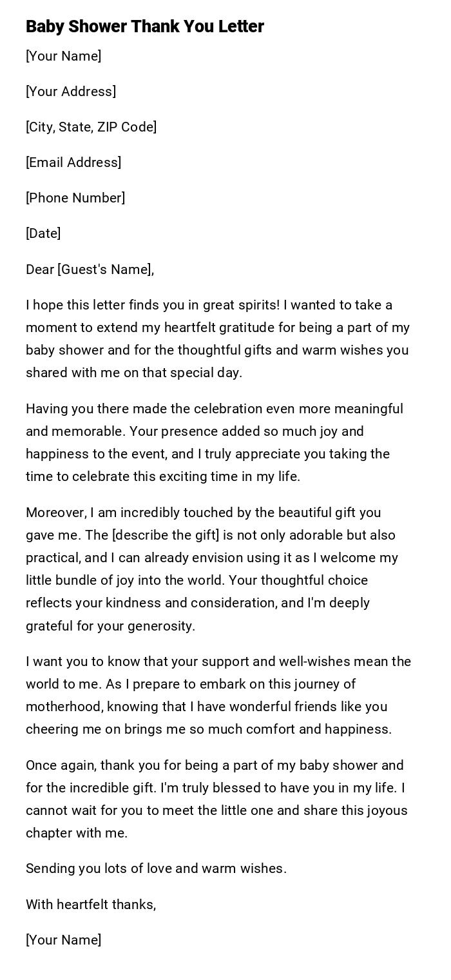Click the paragraph starting "I want you to know"
Screen dimensions: 451x980
coord(218,696)
